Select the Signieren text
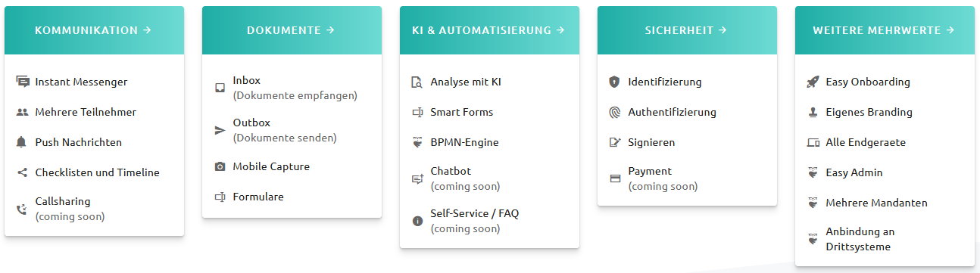The height and width of the screenshot is (273, 980). point(651,142)
